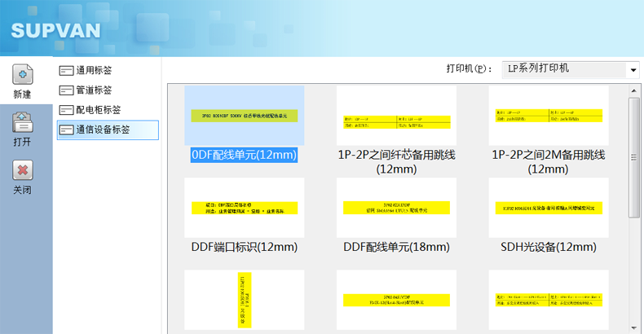Click the scrollbar up arrow in template list

[x=633, y=90]
